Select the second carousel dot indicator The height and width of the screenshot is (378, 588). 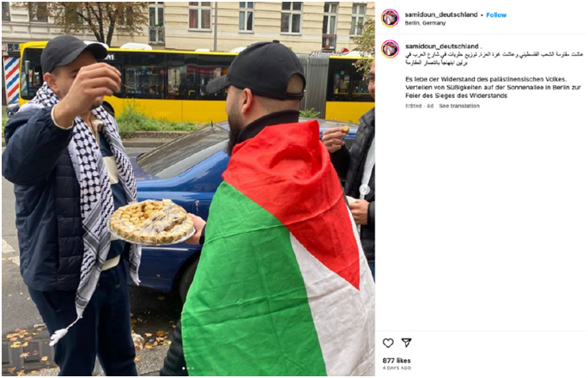click(188, 369)
